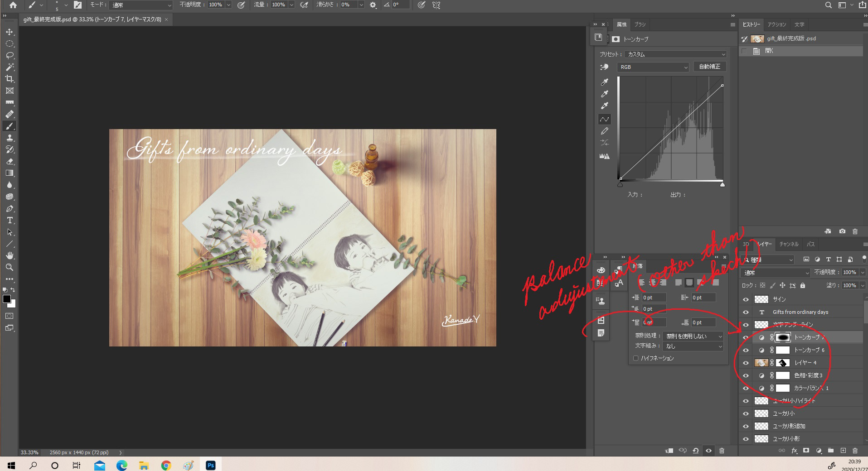Open the プリセット カスタム dropdown
Screen dimensions: 868x471
pyautogui.click(x=676, y=54)
